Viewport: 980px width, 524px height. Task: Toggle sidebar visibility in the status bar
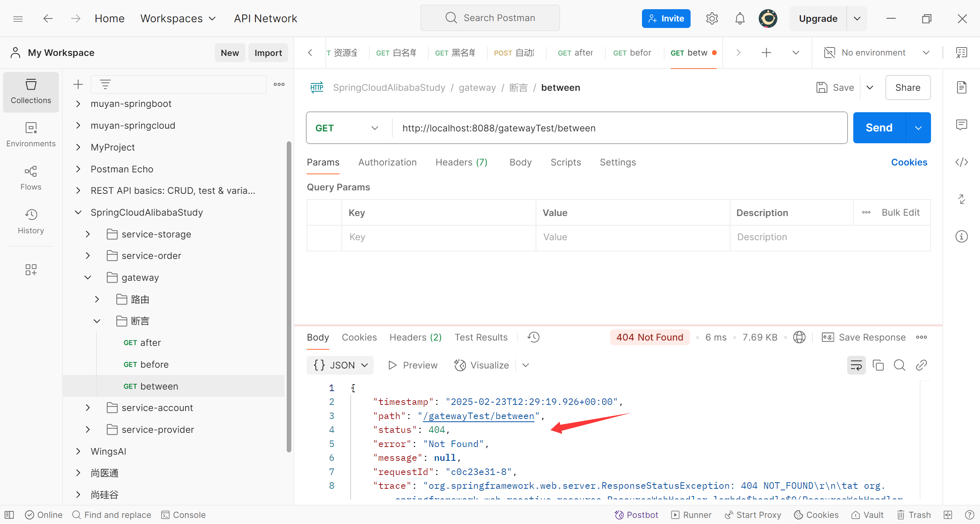pos(9,515)
